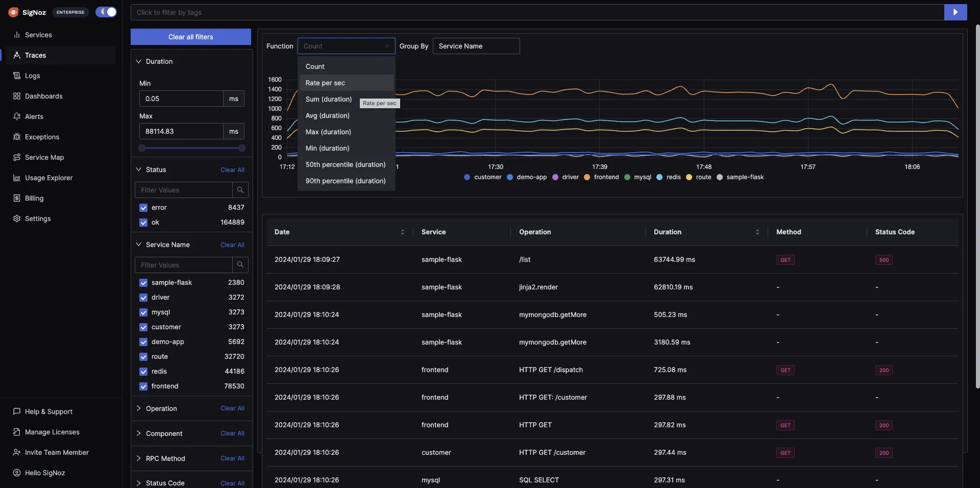Image resolution: width=980 pixels, height=488 pixels.
Task: Click the Traces sidebar icon
Action: pyautogui.click(x=17, y=55)
